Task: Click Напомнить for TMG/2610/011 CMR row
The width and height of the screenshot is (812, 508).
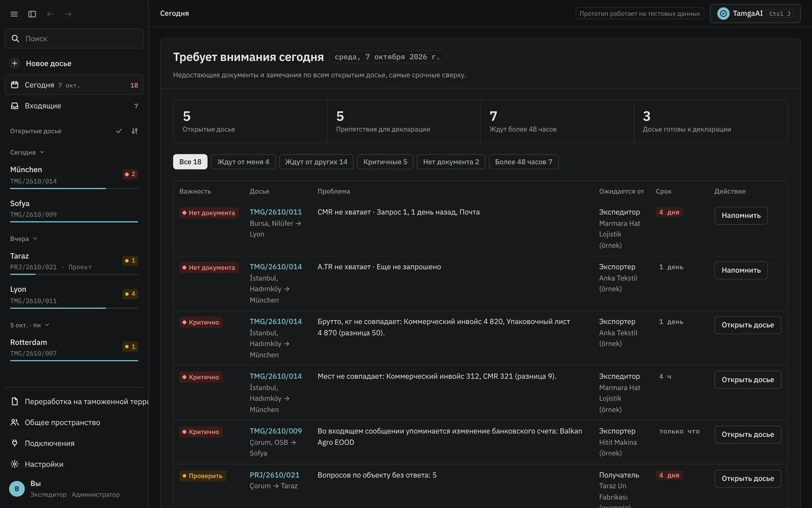Action: (x=741, y=216)
